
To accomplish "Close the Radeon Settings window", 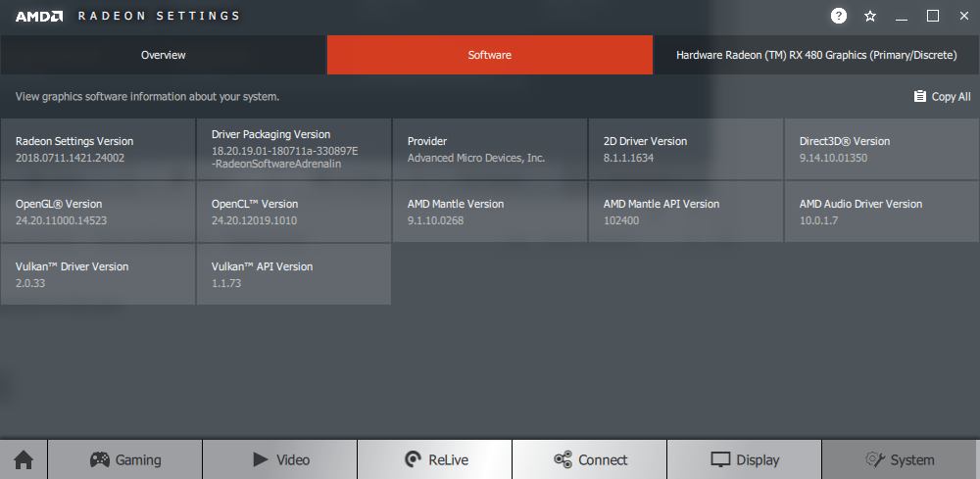I will click(964, 17).
